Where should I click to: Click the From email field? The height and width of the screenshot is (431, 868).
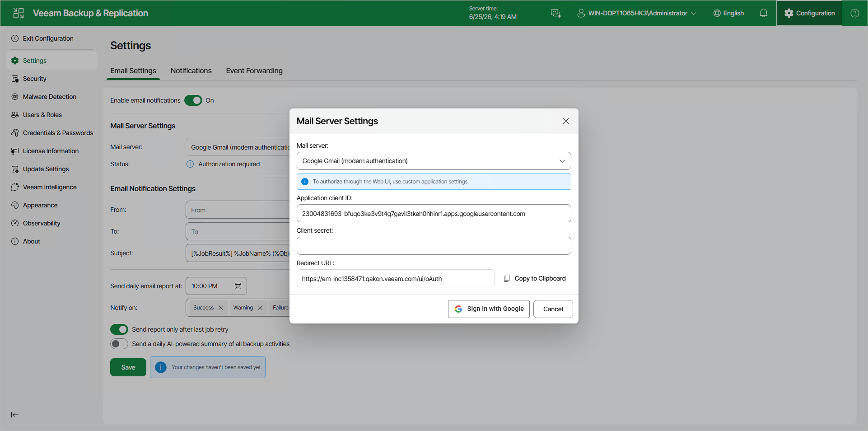pos(238,210)
